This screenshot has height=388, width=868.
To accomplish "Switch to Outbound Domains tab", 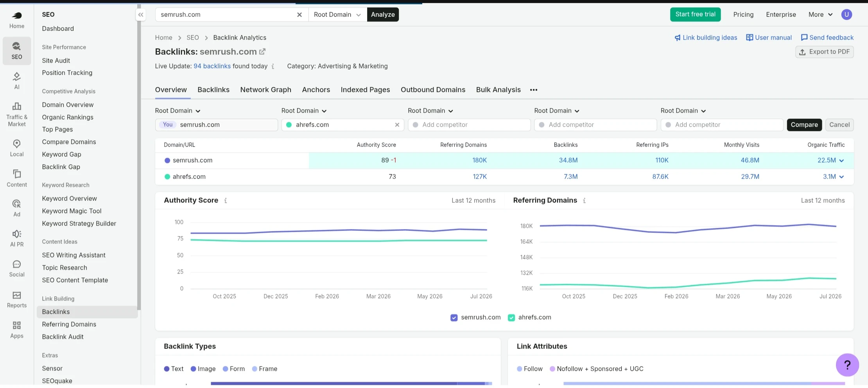I will point(433,90).
